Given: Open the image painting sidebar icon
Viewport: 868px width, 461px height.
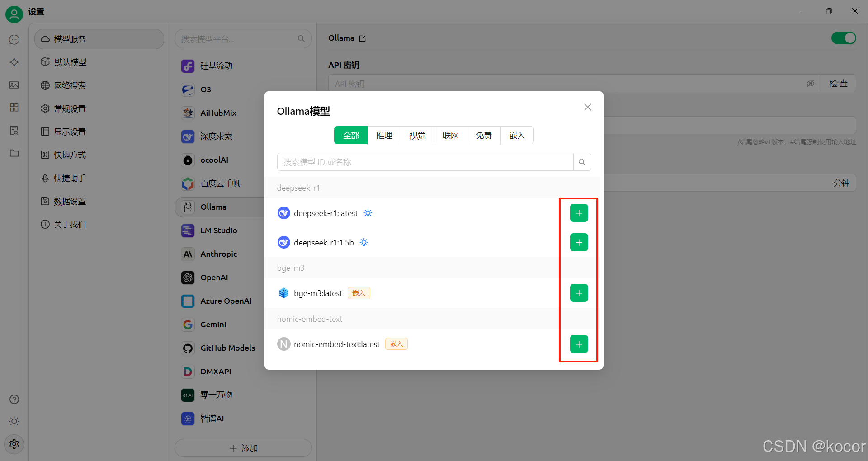Looking at the screenshot, I should (x=14, y=85).
